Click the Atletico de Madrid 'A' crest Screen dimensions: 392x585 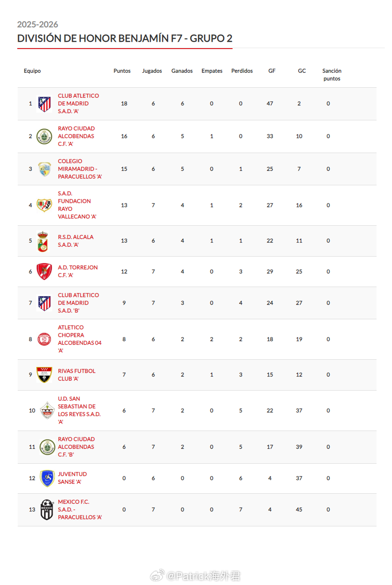(45, 104)
